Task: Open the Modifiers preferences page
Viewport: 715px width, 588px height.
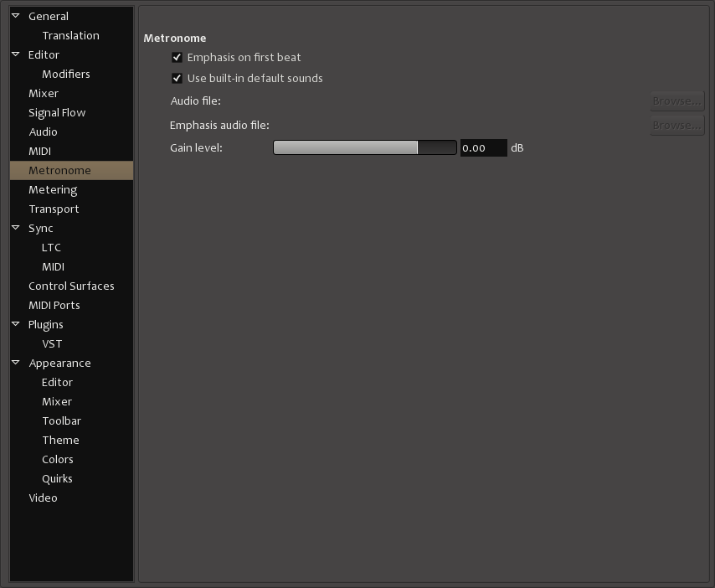Action: pyautogui.click(x=66, y=74)
